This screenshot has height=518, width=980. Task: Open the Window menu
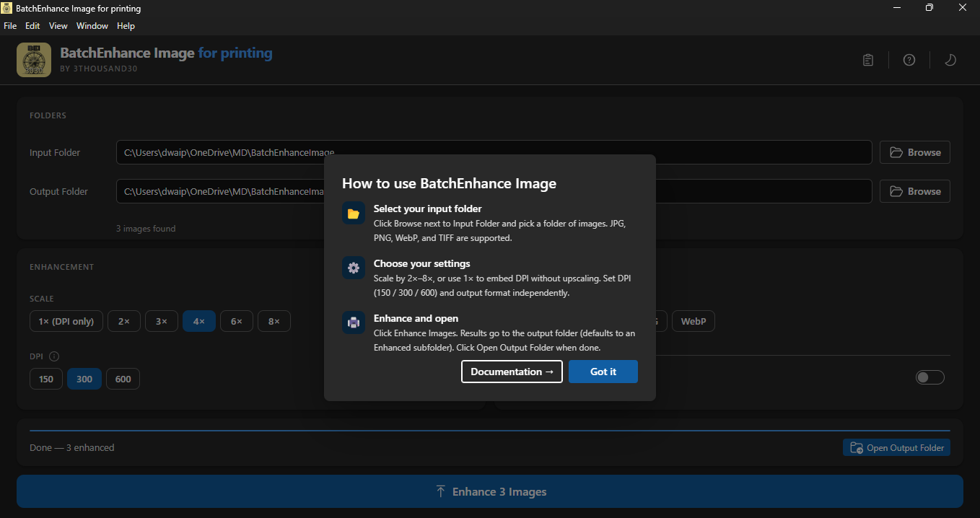(92, 26)
